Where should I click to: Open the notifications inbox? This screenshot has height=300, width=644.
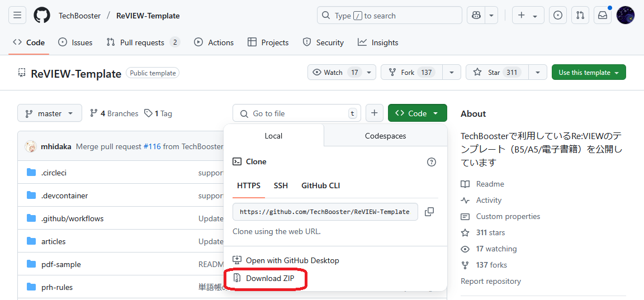(x=603, y=16)
